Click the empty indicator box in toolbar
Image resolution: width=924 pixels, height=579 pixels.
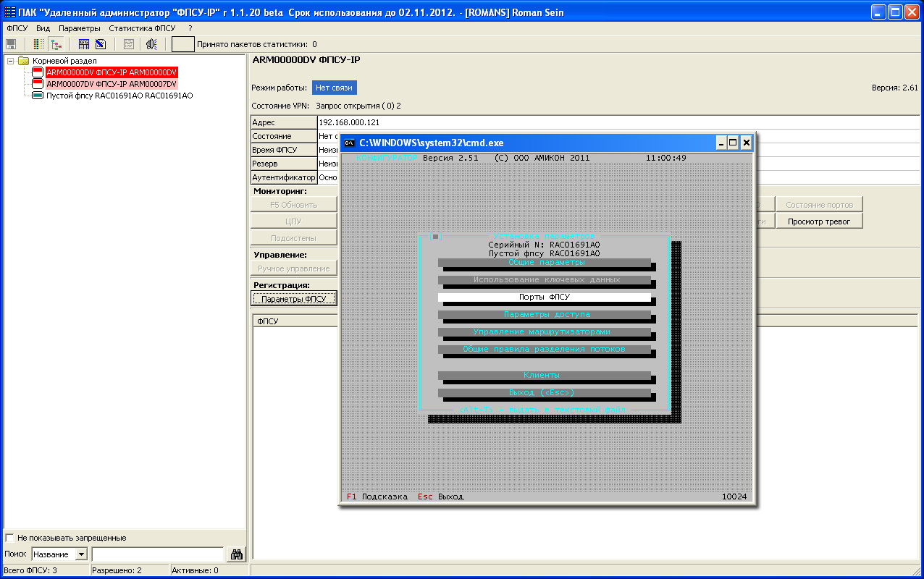(x=182, y=44)
